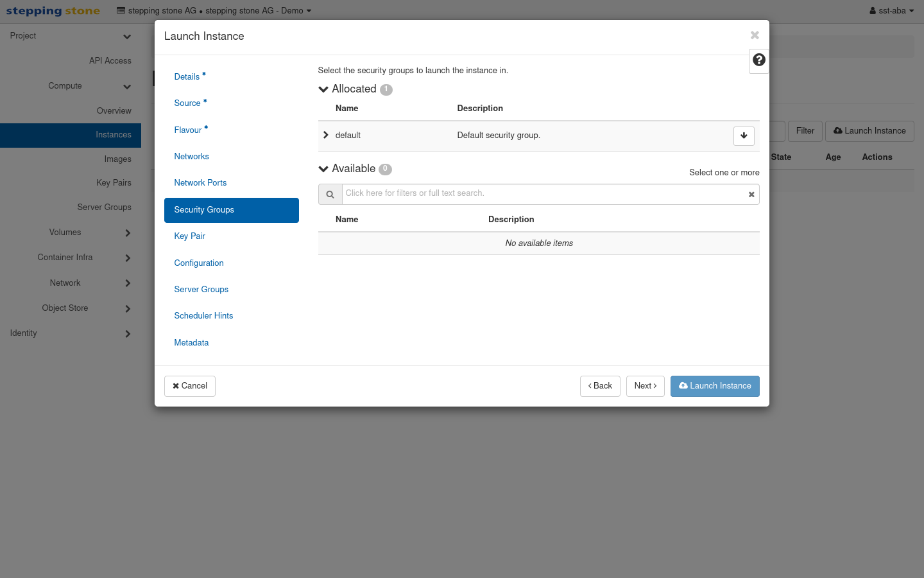Screen dimensions: 924x578
Task: Collapse the Available section
Action: click(323, 169)
